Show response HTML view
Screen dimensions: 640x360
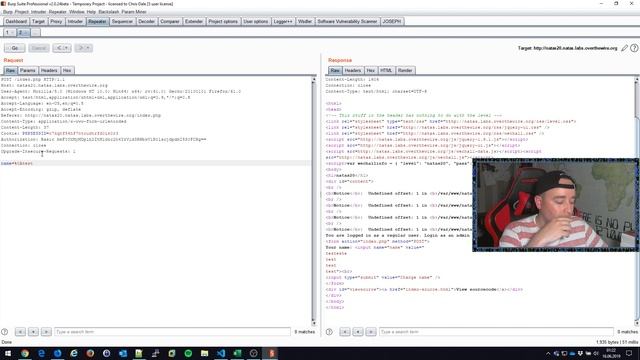(x=386, y=71)
